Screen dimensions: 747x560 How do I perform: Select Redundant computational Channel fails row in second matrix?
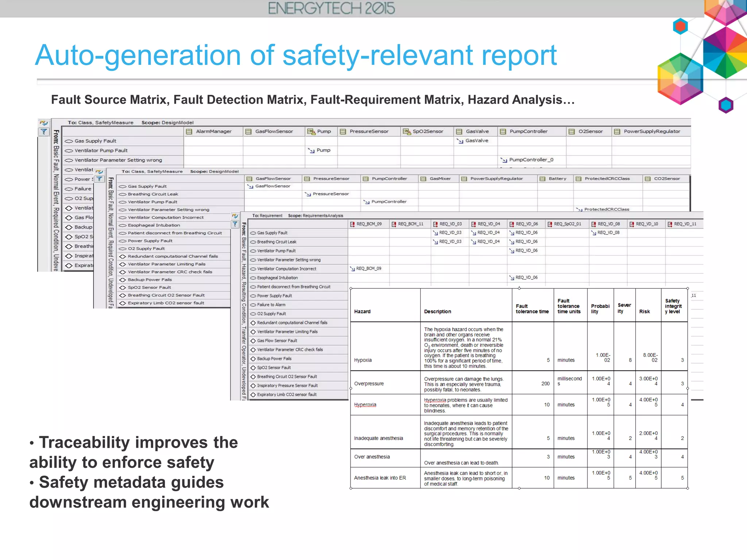point(174,256)
